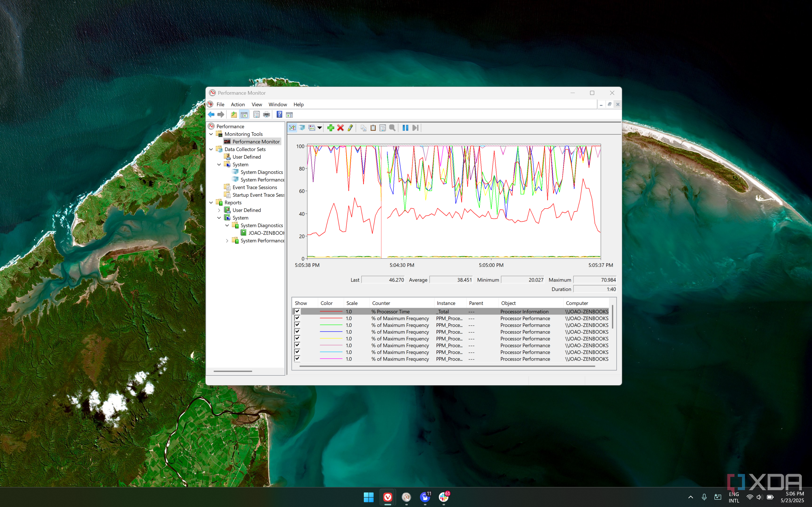Expand the User Defined node under Reports

coord(219,210)
